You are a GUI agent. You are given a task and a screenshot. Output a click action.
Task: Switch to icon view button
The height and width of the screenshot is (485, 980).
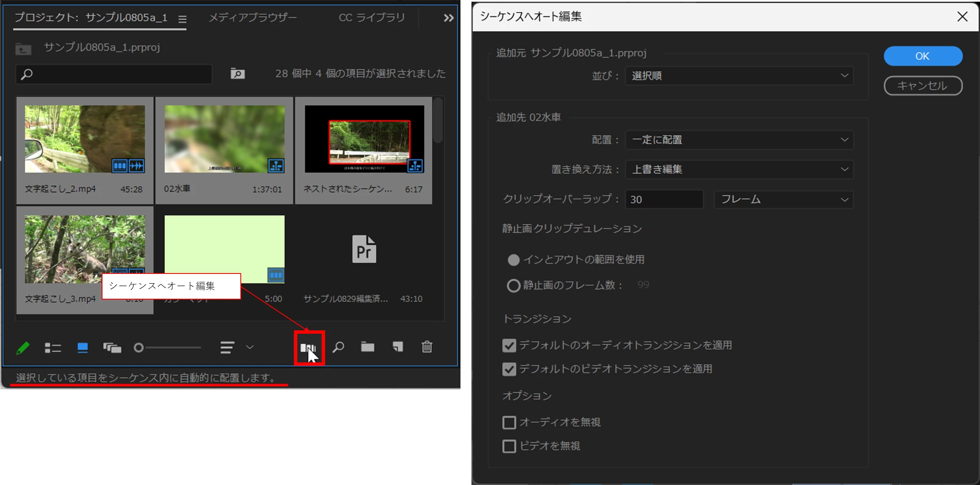(83, 348)
